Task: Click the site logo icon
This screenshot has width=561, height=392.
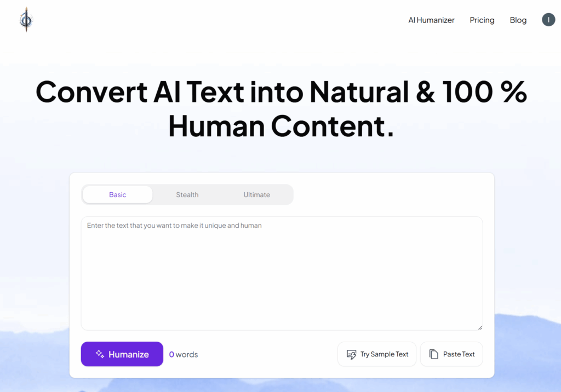Action: point(26,20)
